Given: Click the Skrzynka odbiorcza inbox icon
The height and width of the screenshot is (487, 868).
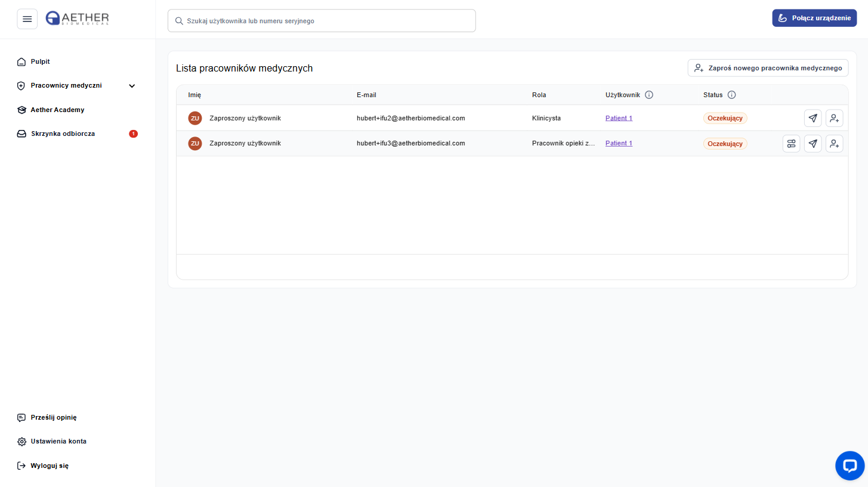Looking at the screenshot, I should click(21, 134).
